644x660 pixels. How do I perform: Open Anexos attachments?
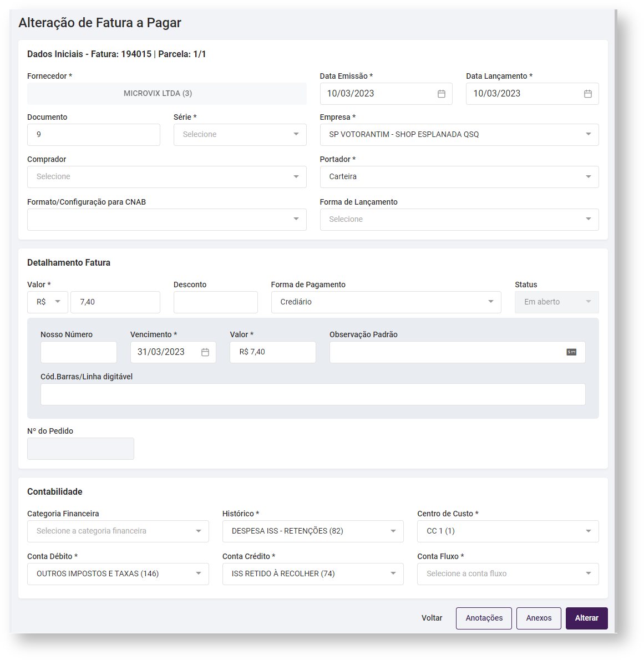click(x=539, y=618)
